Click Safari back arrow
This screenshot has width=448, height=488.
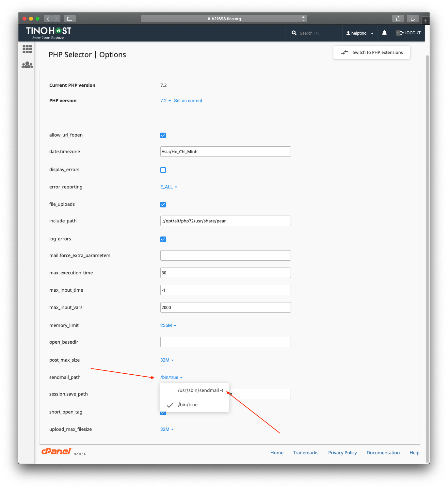pos(48,19)
